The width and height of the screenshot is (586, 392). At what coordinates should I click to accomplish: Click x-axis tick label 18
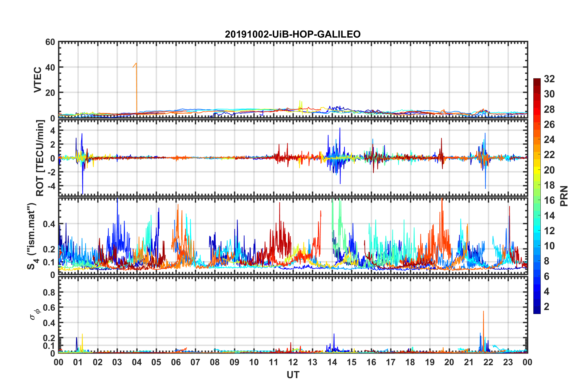[410, 362]
